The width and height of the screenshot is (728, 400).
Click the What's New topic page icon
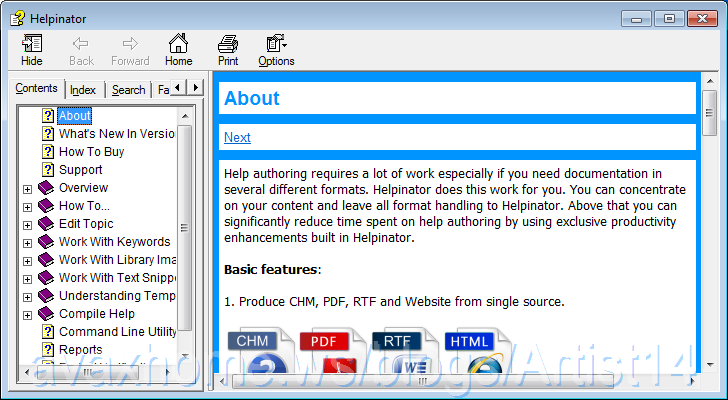coord(48,134)
